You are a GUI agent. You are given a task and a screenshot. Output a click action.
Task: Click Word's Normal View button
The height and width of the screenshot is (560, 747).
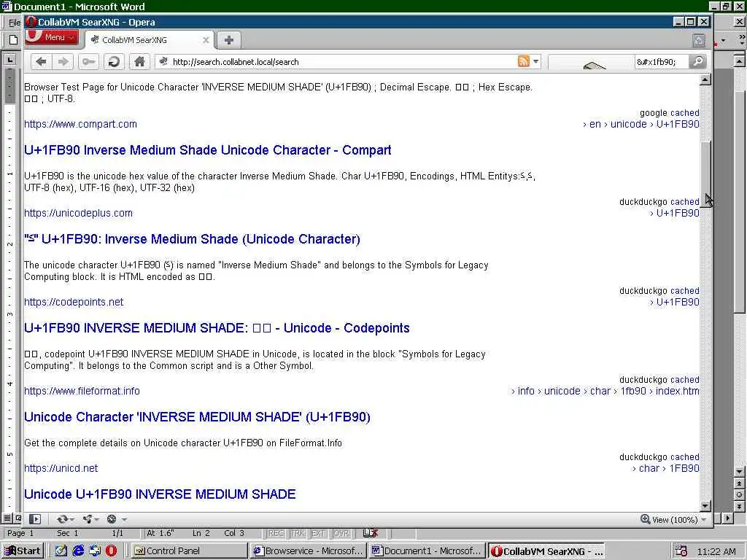pyautogui.click(x=7, y=518)
